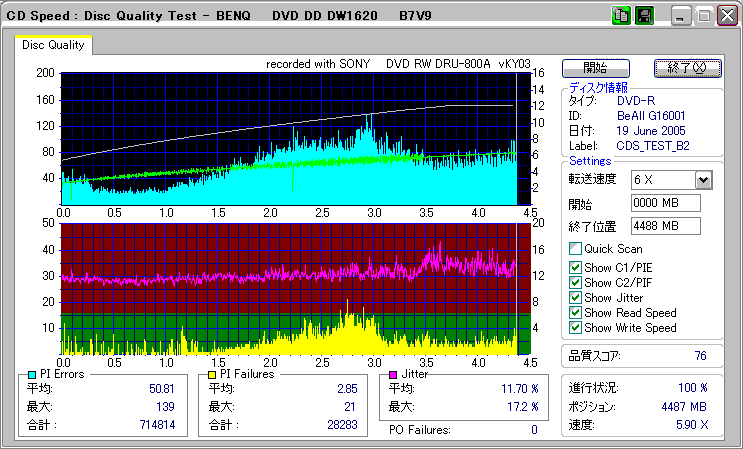
Task: Disable Show Jitter option
Action: 575,297
